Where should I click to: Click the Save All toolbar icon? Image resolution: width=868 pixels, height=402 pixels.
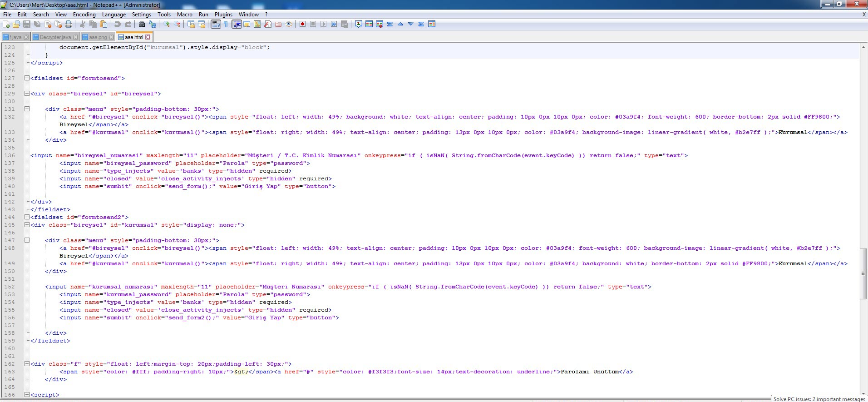[x=37, y=24]
